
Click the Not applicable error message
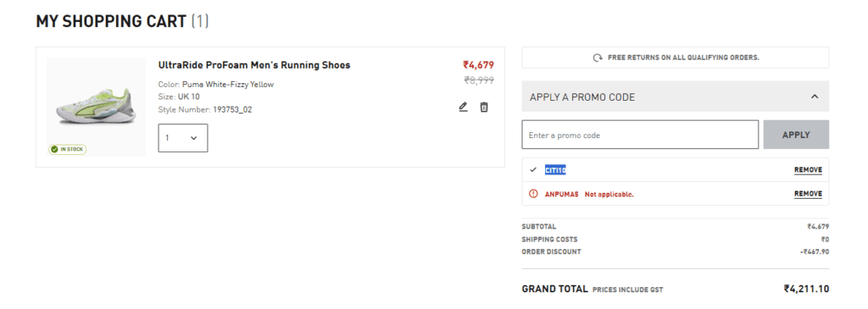[609, 195]
